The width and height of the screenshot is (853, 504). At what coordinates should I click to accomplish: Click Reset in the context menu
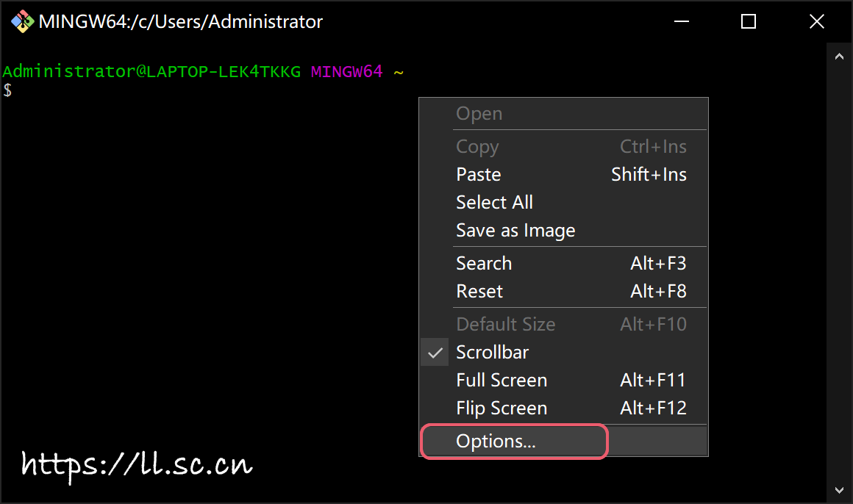click(x=479, y=292)
